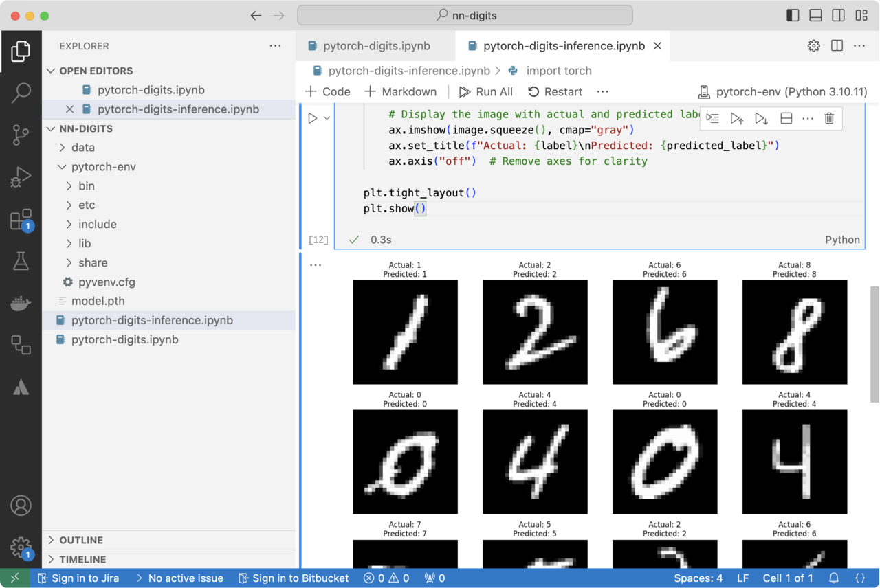Screen dimensions: 880x588
Task: Expand the OUTLINE section
Action: point(81,541)
